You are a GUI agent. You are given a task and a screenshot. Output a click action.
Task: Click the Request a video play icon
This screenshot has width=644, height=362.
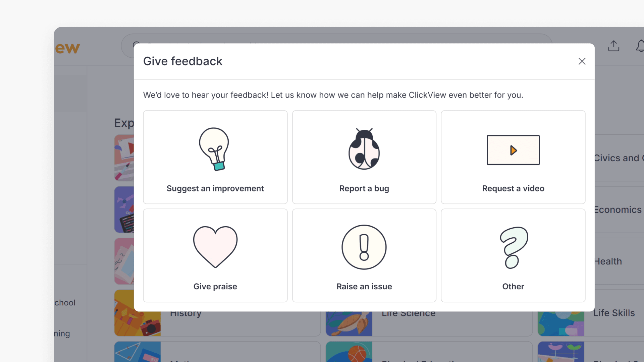513,150
